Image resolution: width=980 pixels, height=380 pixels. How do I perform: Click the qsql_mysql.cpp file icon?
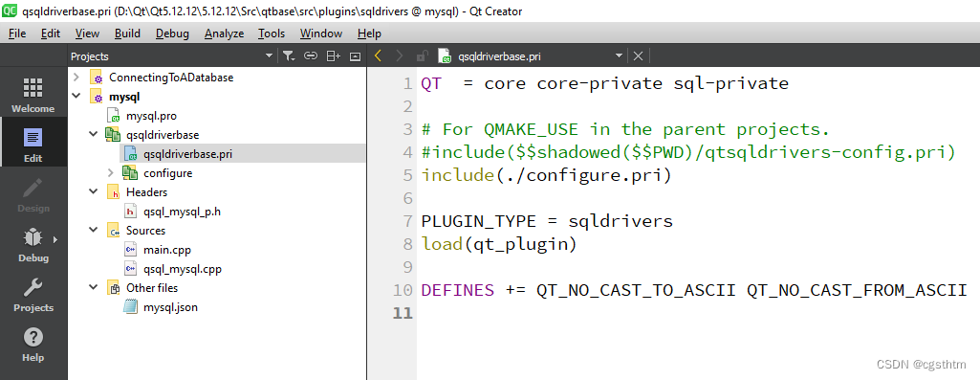pos(130,269)
